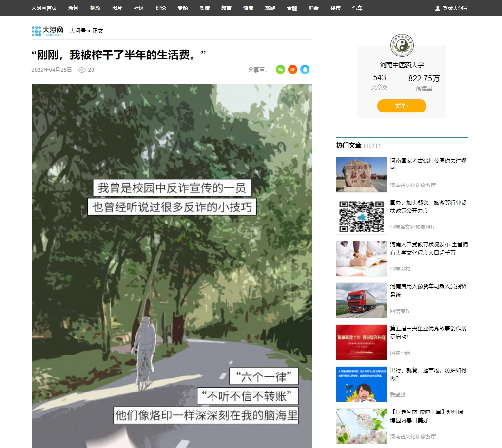Click the main comic article image
The image size is (502, 448).
click(172, 265)
